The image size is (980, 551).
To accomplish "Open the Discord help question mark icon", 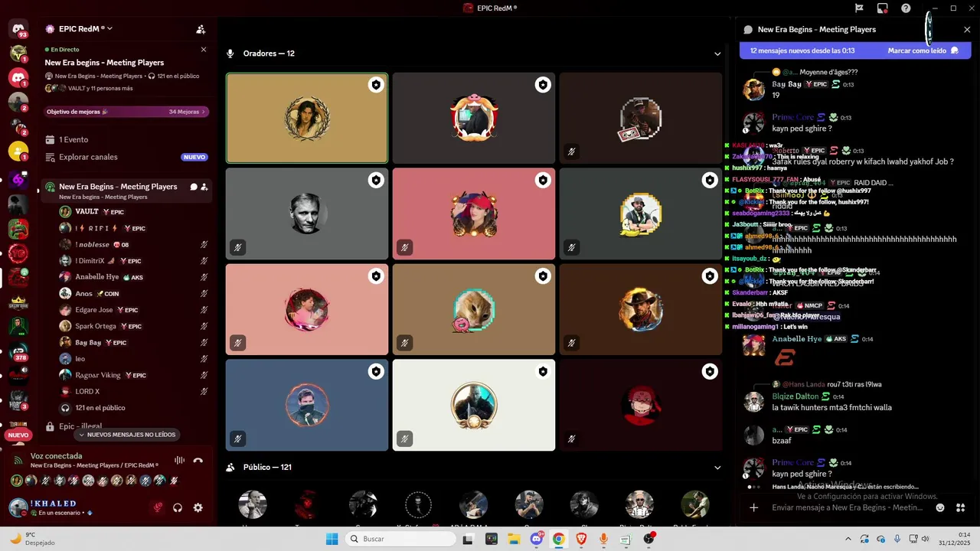I will 906,8.
